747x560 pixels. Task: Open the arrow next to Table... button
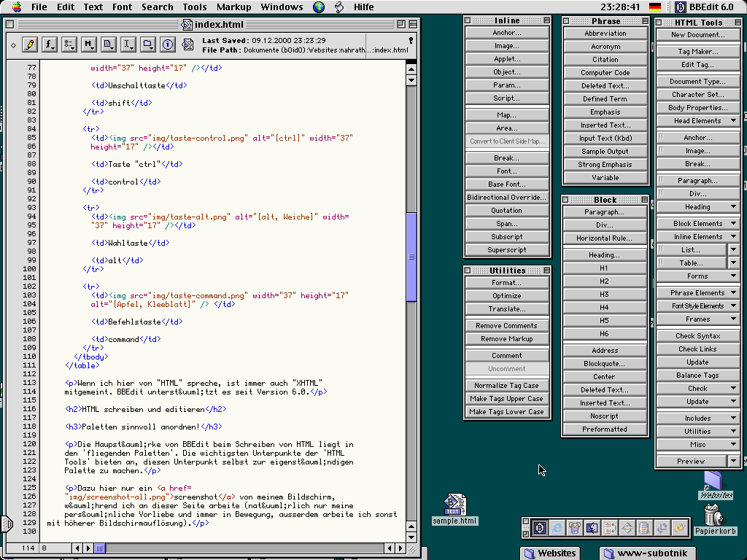[x=734, y=262]
